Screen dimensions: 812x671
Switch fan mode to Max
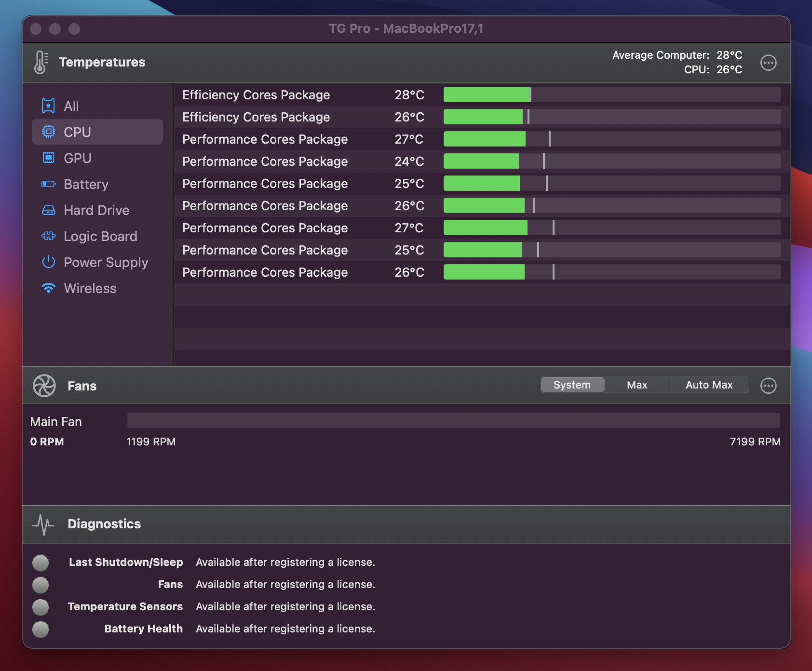pos(637,385)
